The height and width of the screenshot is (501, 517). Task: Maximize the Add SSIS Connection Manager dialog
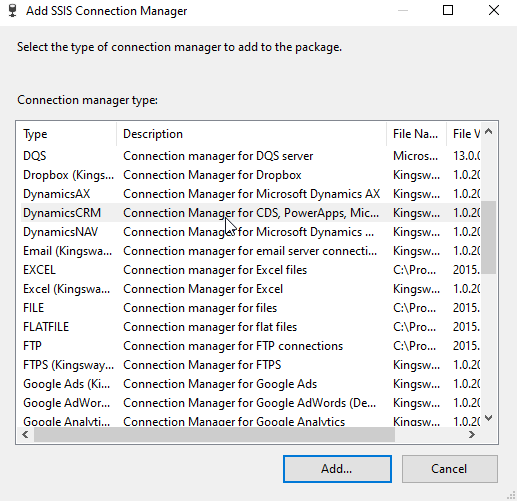448,10
